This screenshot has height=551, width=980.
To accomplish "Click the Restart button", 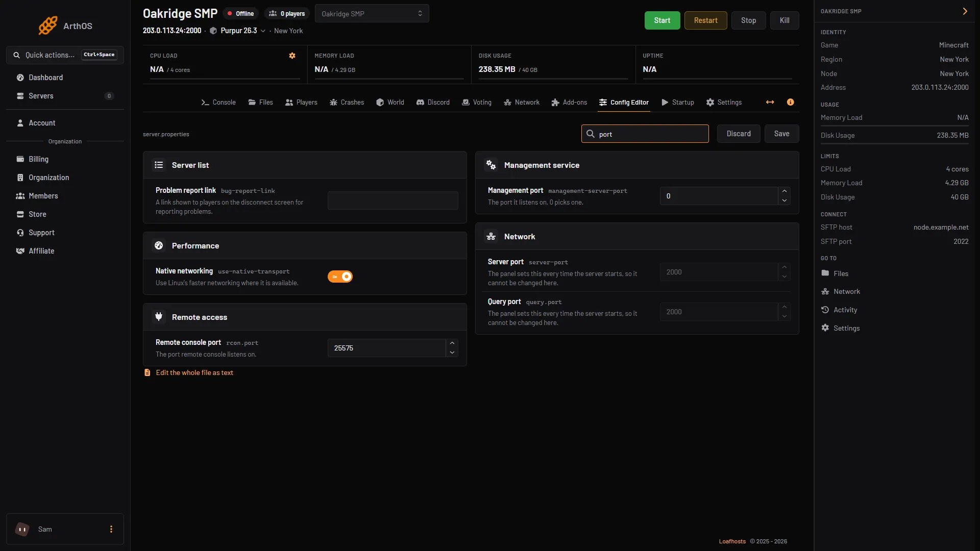I will tap(705, 20).
